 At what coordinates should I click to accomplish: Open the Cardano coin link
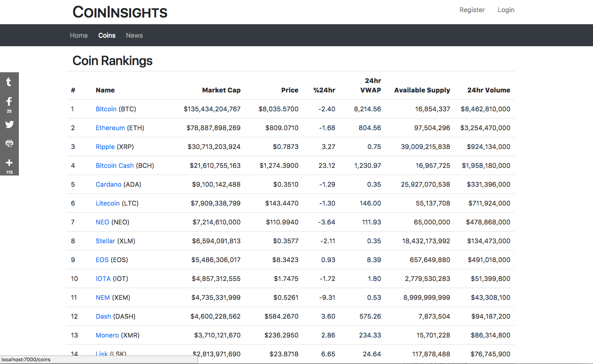108,184
